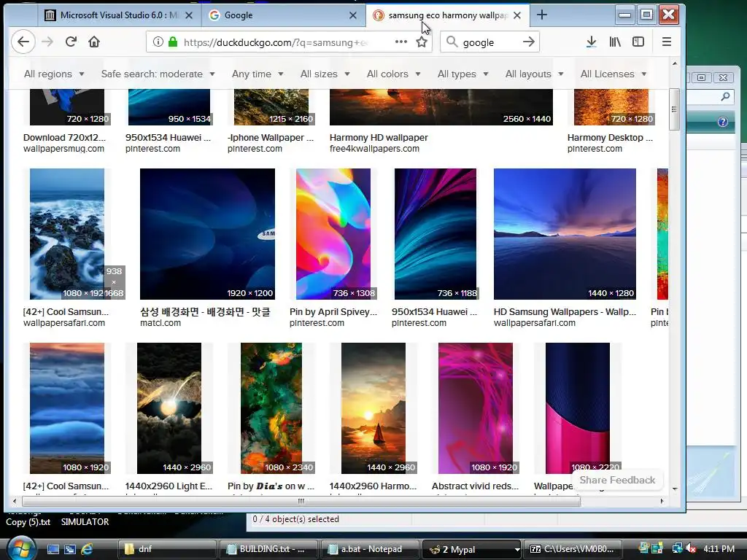Switch to the Google tab

pos(284,15)
